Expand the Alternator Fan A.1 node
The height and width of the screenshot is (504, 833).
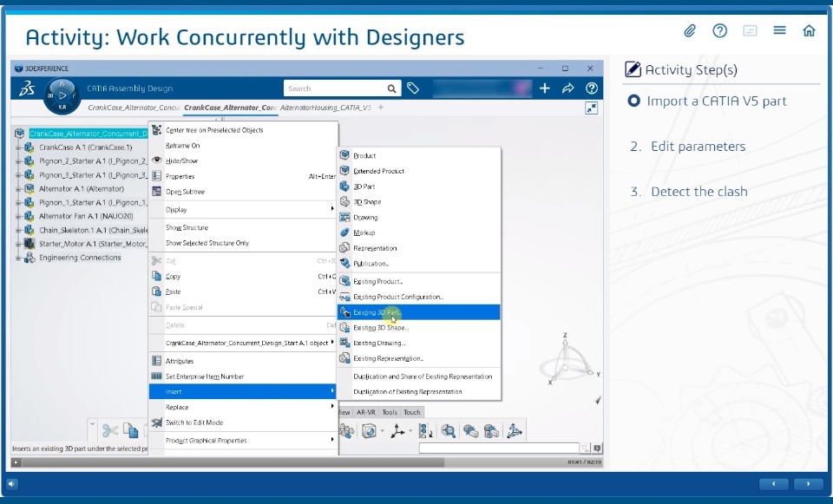(x=18, y=217)
